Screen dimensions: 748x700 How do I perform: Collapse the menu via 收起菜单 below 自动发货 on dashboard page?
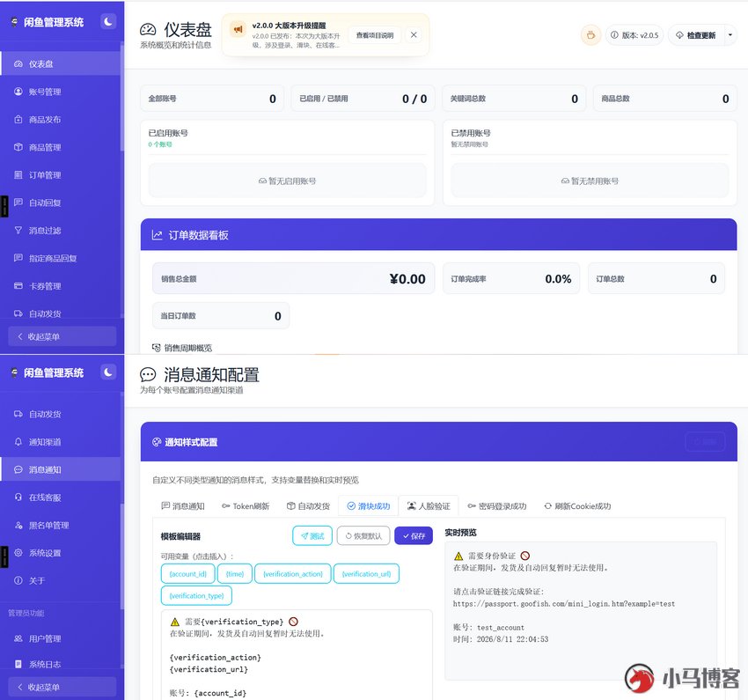point(62,336)
